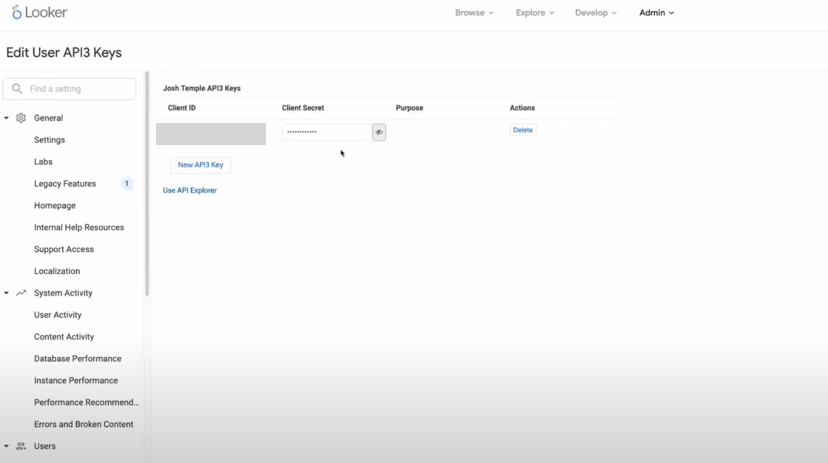Click the Looker logo
The height and width of the screenshot is (463, 828).
(40, 12)
